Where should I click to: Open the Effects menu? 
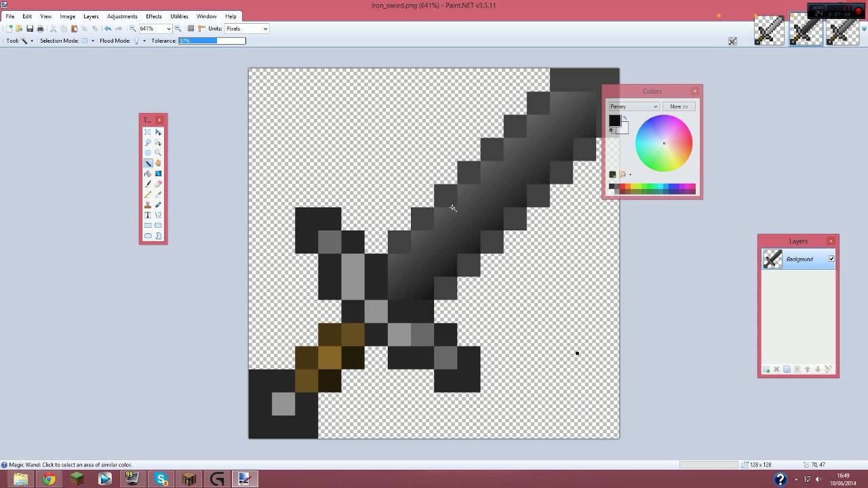pyautogui.click(x=154, y=16)
